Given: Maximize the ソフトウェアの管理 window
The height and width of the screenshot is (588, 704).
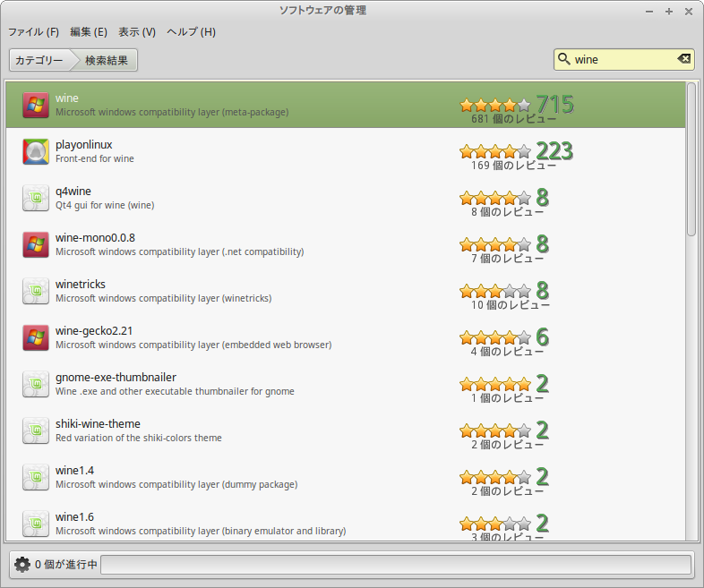Looking at the screenshot, I should [x=669, y=12].
